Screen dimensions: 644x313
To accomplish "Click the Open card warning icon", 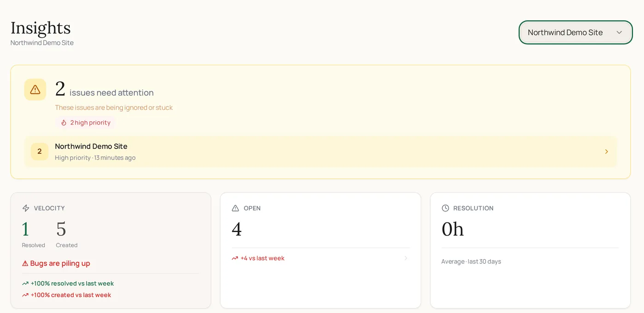I will [x=236, y=208].
